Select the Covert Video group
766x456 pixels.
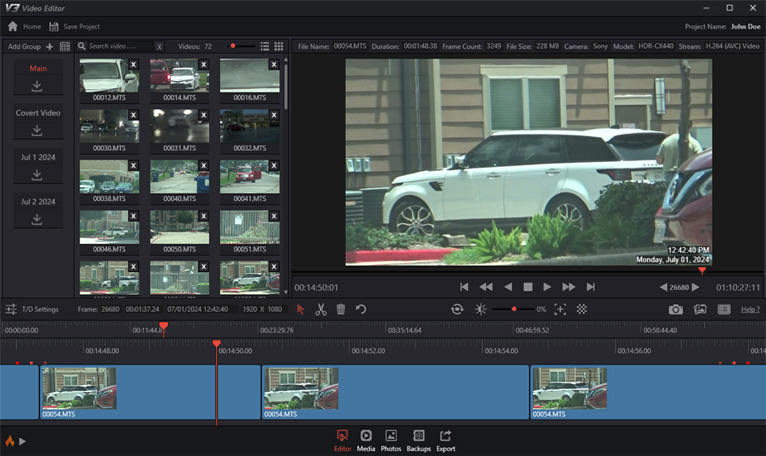click(x=38, y=113)
